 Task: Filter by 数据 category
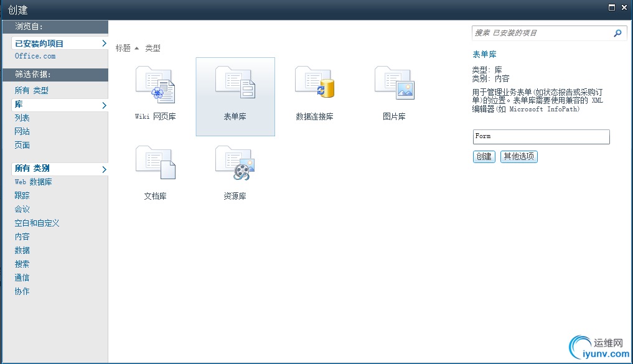[22, 251]
